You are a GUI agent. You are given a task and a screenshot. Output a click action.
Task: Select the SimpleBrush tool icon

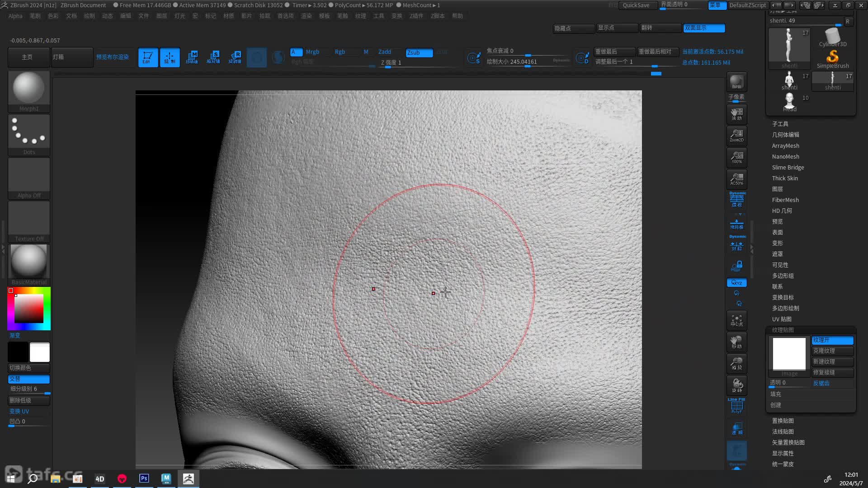coord(832,59)
